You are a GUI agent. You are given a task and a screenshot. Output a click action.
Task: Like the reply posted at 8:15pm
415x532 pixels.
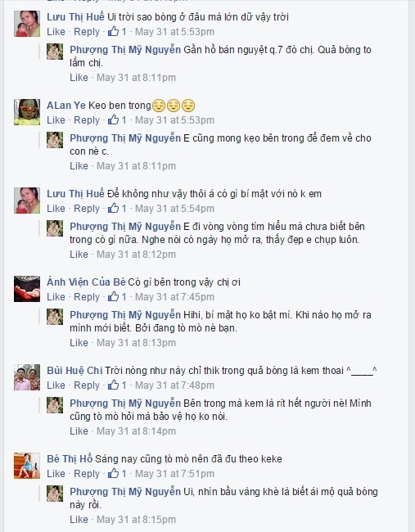click(79, 520)
